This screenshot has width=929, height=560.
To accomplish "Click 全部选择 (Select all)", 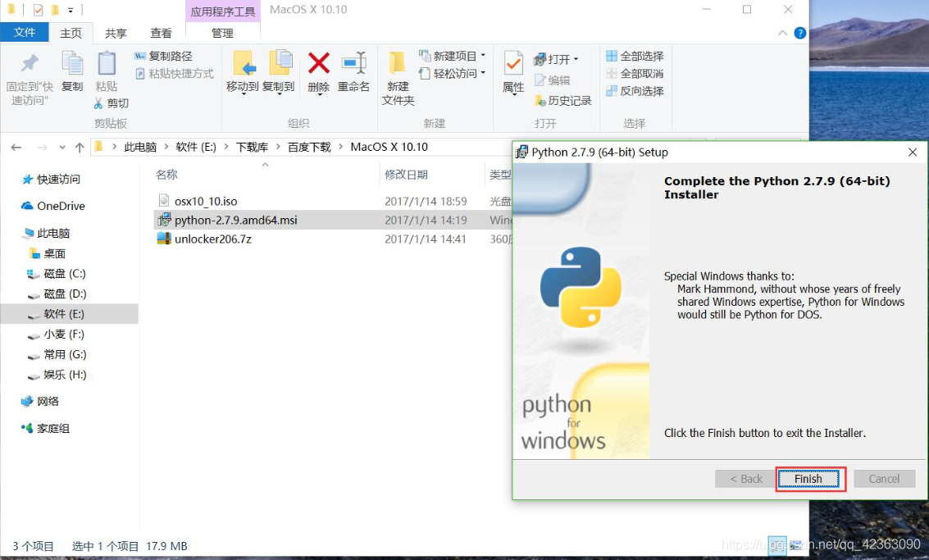I will 635,56.
